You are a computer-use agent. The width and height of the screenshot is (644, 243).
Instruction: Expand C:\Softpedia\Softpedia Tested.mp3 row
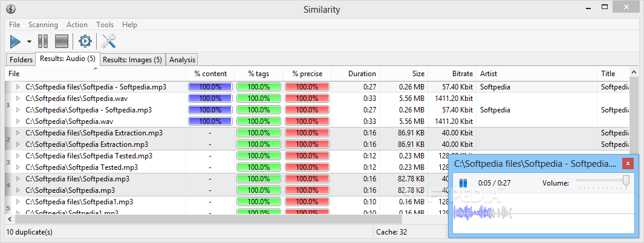point(18,167)
